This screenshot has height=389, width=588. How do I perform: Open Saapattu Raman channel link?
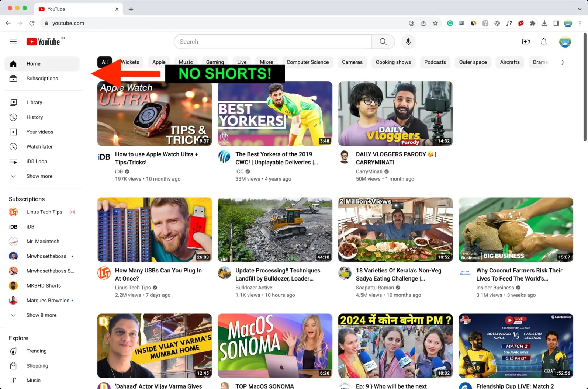(375, 288)
